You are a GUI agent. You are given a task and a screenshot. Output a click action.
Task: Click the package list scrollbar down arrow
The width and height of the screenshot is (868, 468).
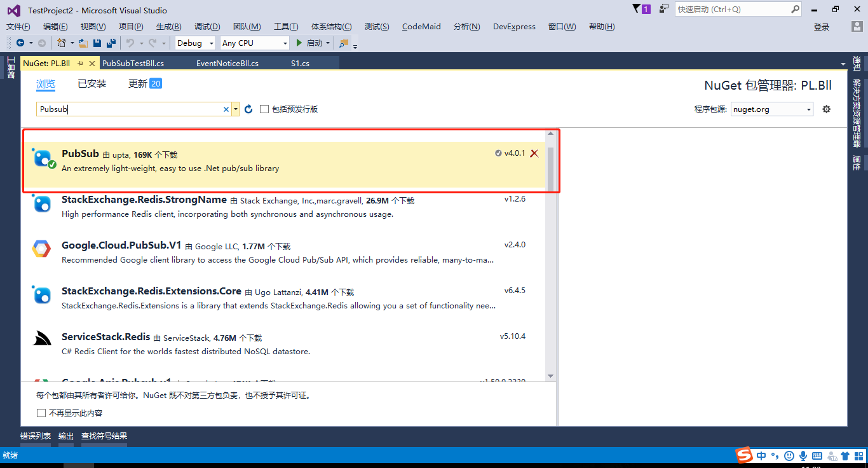coord(550,376)
